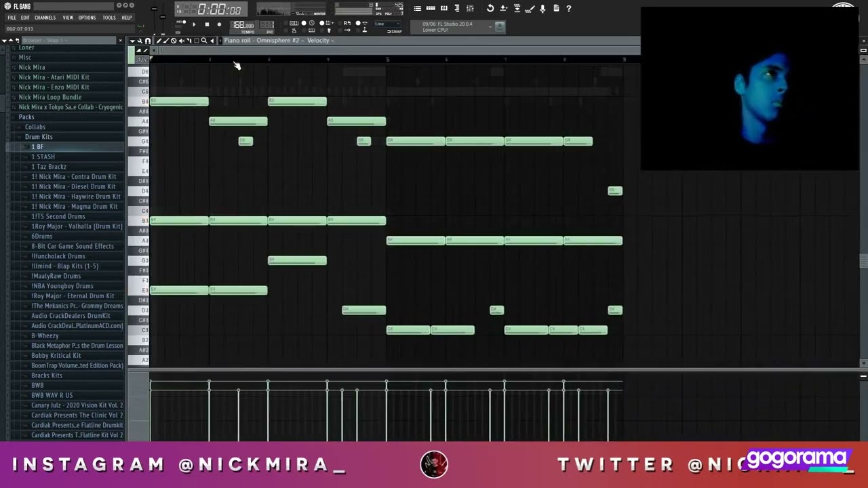This screenshot has width=868, height=488.
Task: Click the question mark help icon
Action: click(x=569, y=8)
